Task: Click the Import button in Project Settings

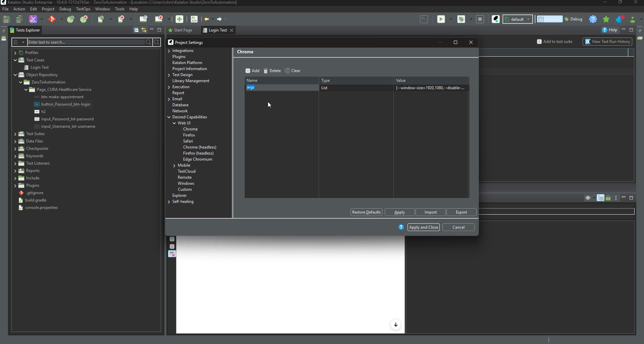Action: (x=430, y=212)
